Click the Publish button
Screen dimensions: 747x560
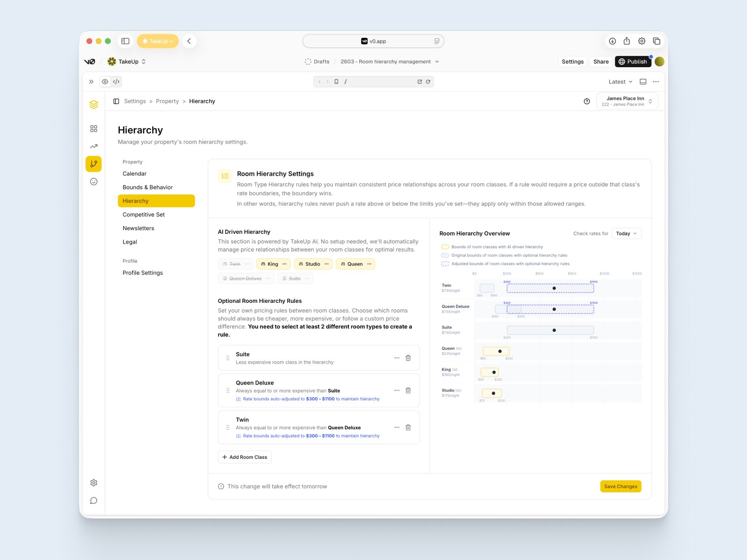pyautogui.click(x=633, y=62)
